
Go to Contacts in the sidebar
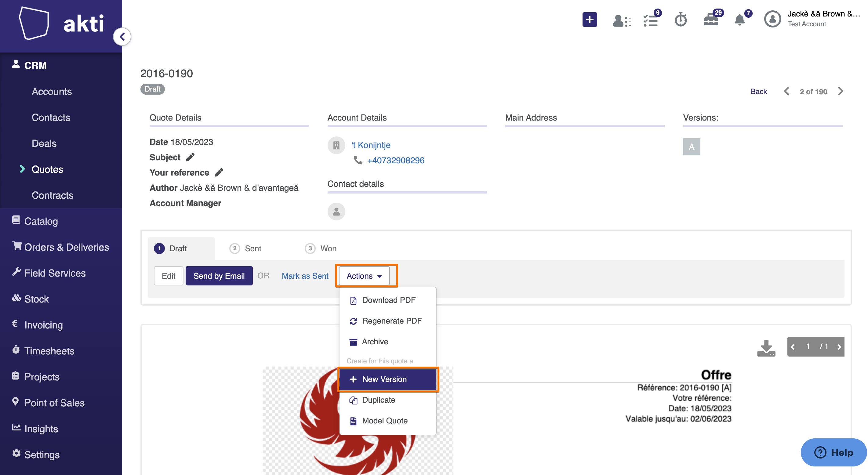(51, 117)
